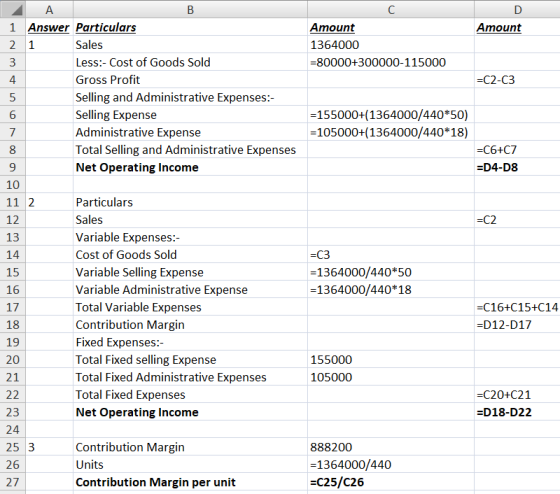Viewport: 560px width, 494px height.
Task: Click the =D18-D22 Net Operating Income cell
Action: (x=518, y=412)
